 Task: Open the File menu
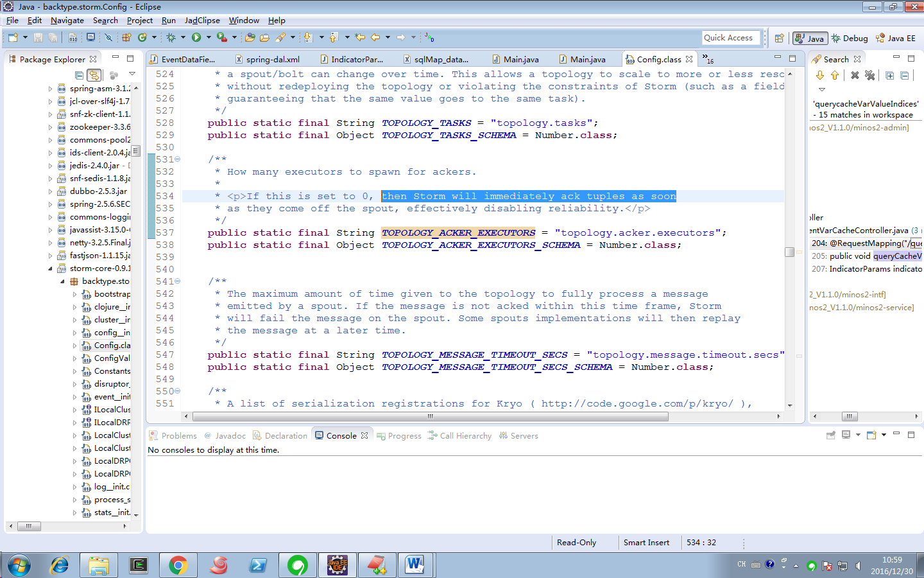(x=12, y=21)
